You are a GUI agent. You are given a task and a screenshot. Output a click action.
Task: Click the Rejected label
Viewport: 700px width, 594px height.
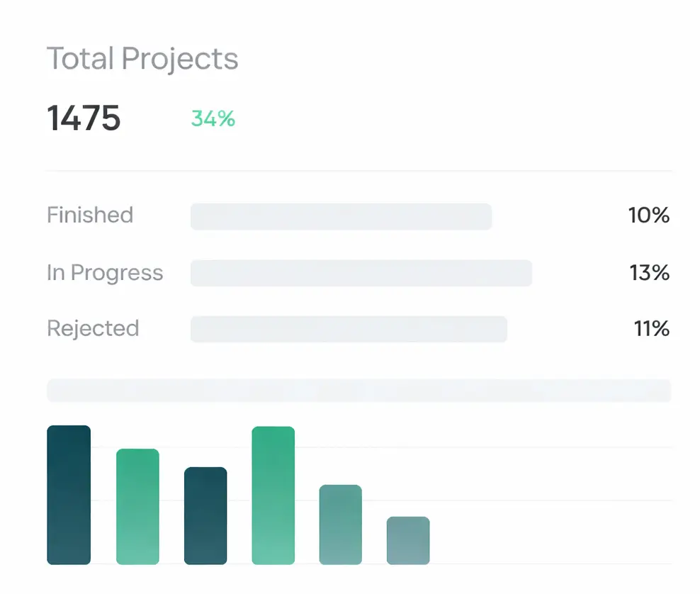click(x=92, y=328)
